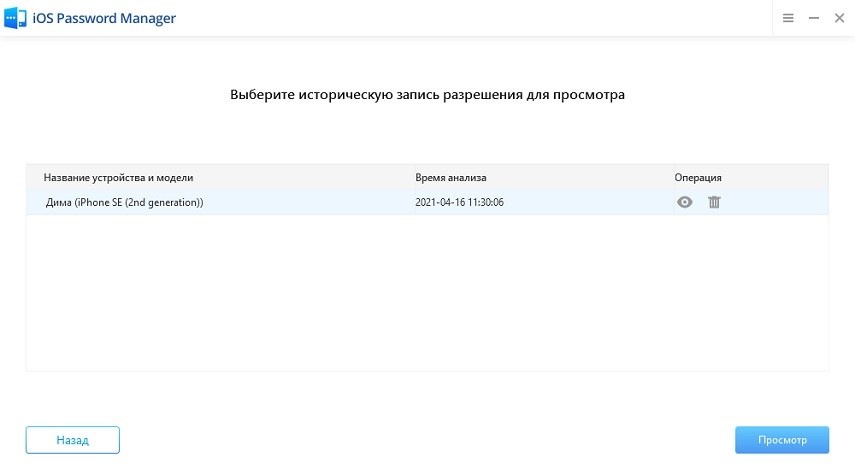855x475 pixels.
Task: Click the Время анализа column header
Action: click(x=450, y=177)
